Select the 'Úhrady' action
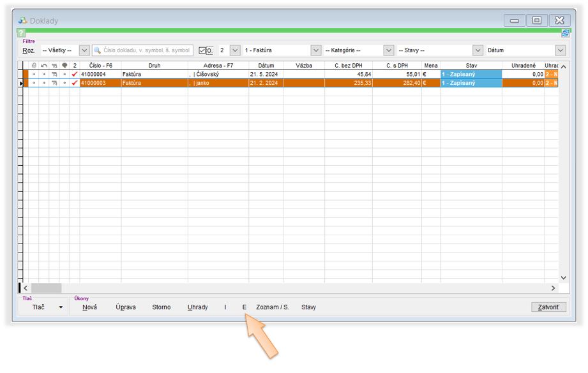Screen dimensions: 588x373 tap(197, 307)
